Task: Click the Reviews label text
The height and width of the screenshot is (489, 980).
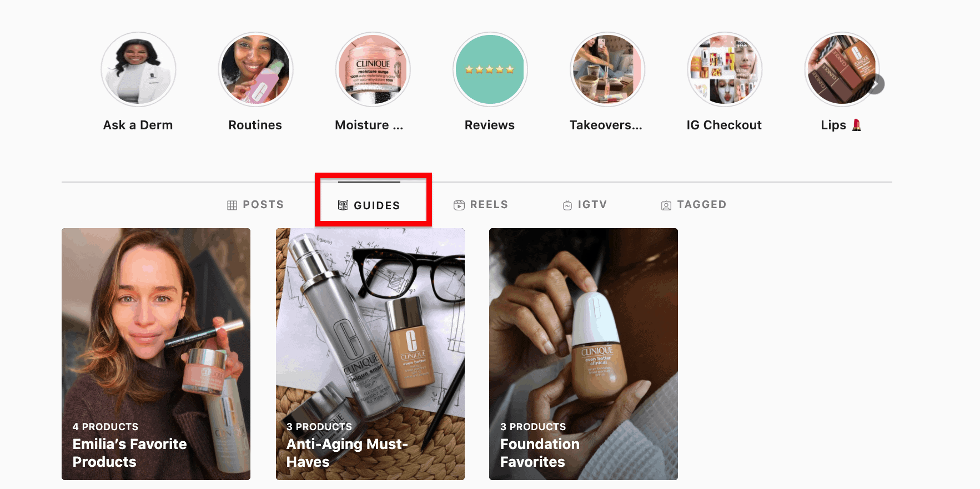Action: point(490,125)
